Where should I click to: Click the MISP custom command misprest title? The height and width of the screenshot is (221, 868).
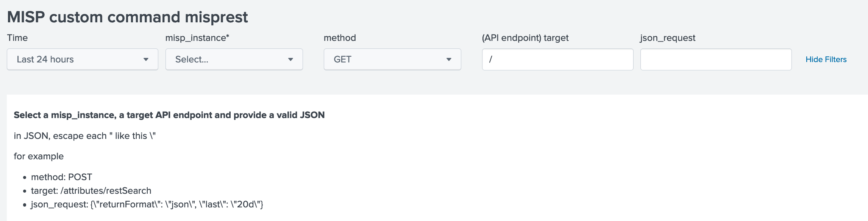click(x=127, y=17)
